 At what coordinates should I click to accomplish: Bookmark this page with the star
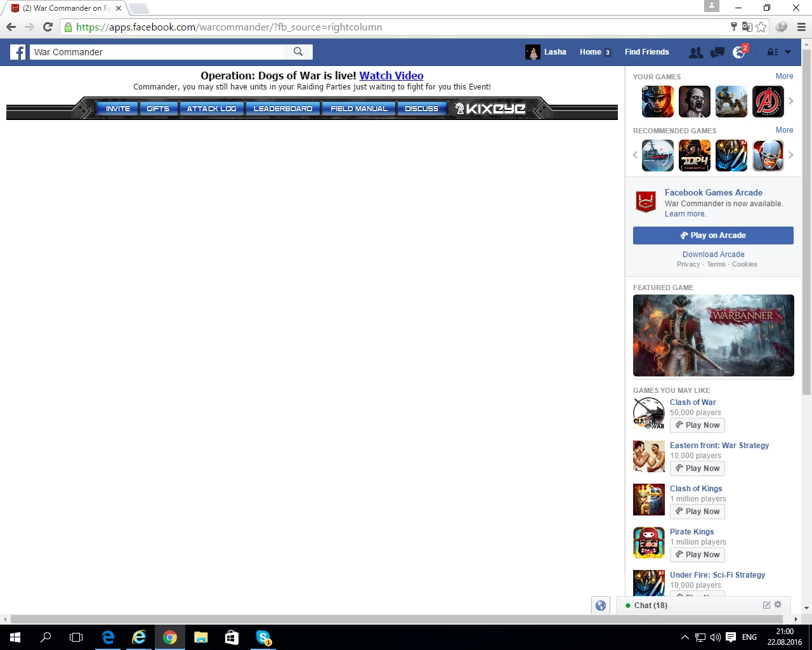pyautogui.click(x=761, y=27)
